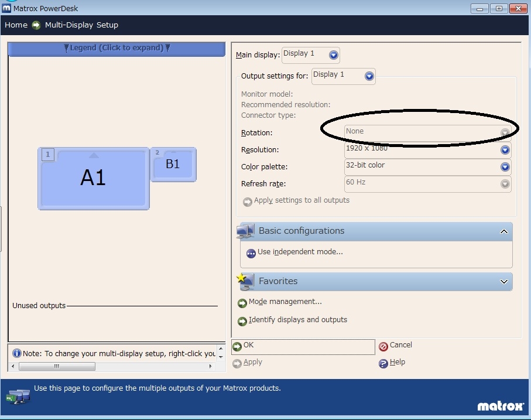Open the Resolution dropdown arrow
The height and width of the screenshot is (420, 531).
point(505,150)
